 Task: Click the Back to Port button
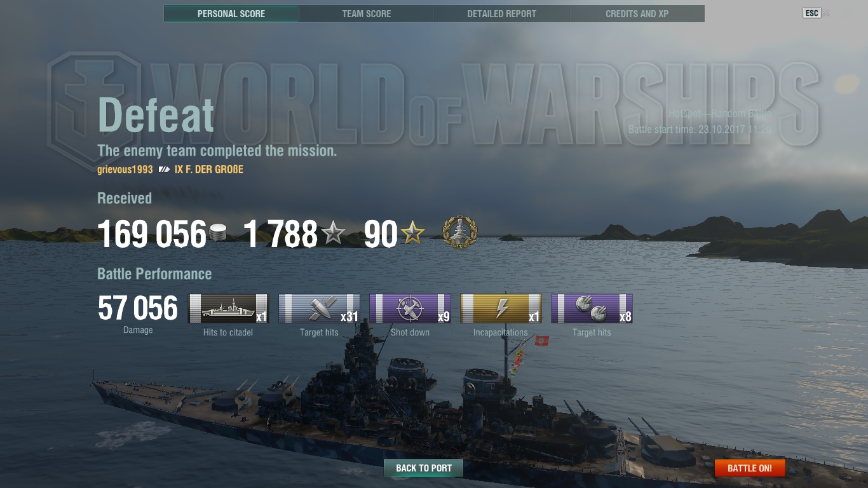click(x=423, y=468)
